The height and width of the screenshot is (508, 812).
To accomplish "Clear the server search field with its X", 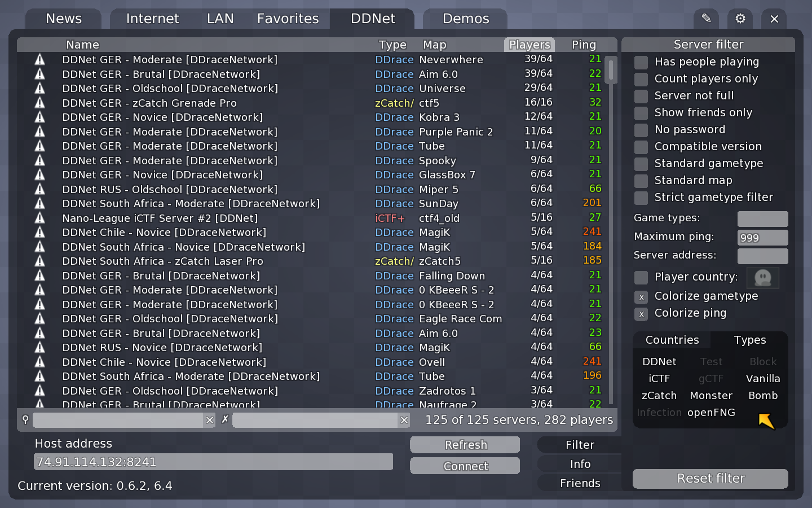I will point(209,420).
